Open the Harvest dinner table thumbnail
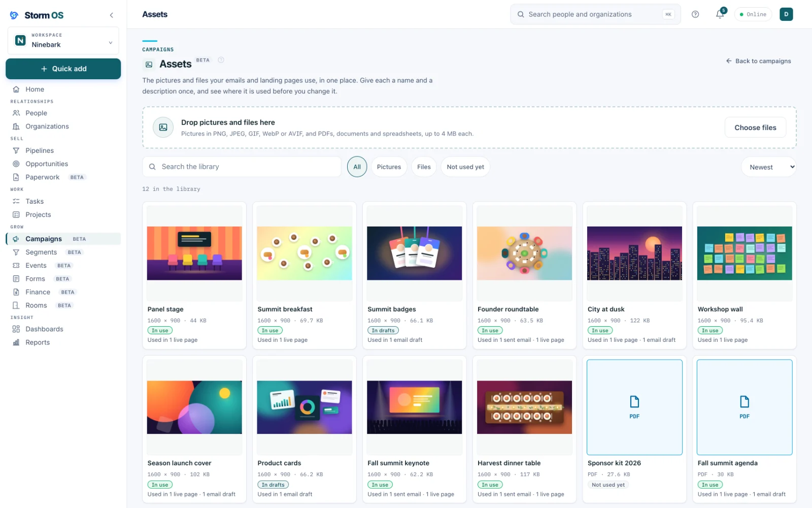This screenshot has width=812, height=508. click(x=525, y=407)
